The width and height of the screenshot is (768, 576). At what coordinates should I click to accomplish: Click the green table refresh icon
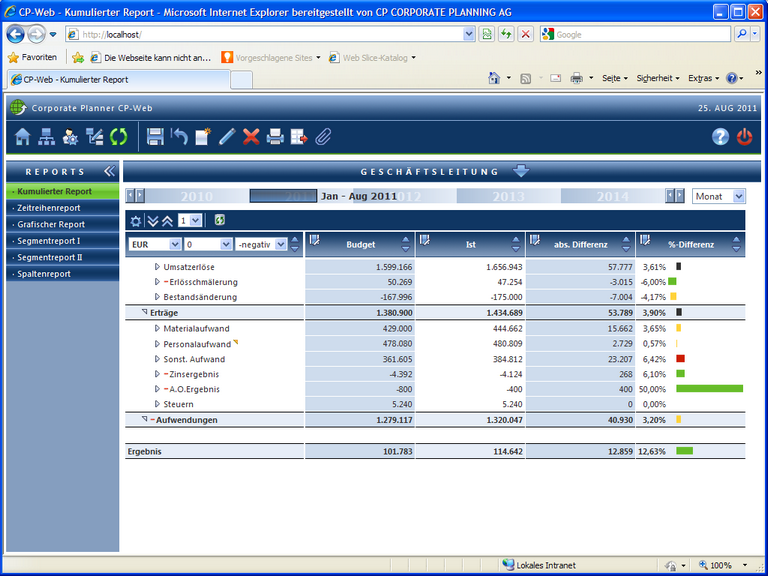tap(219, 220)
